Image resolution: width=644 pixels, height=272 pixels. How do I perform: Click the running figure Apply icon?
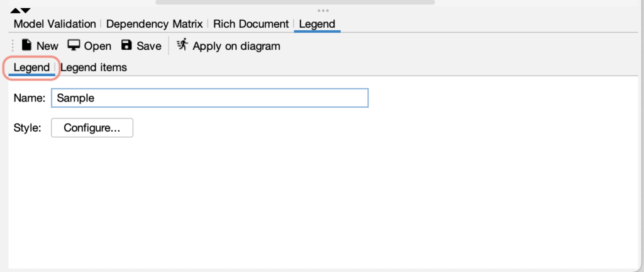tap(182, 45)
